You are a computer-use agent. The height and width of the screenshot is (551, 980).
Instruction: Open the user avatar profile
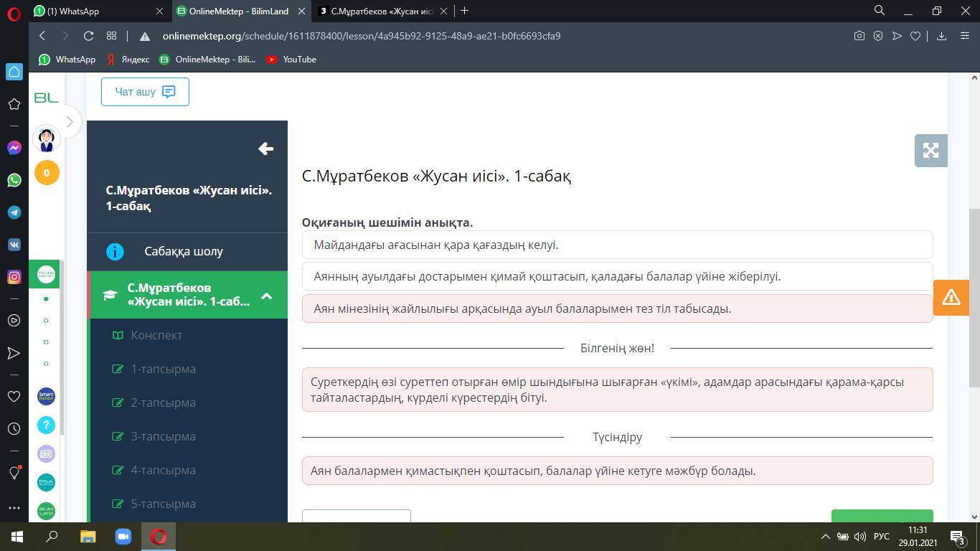(47, 139)
